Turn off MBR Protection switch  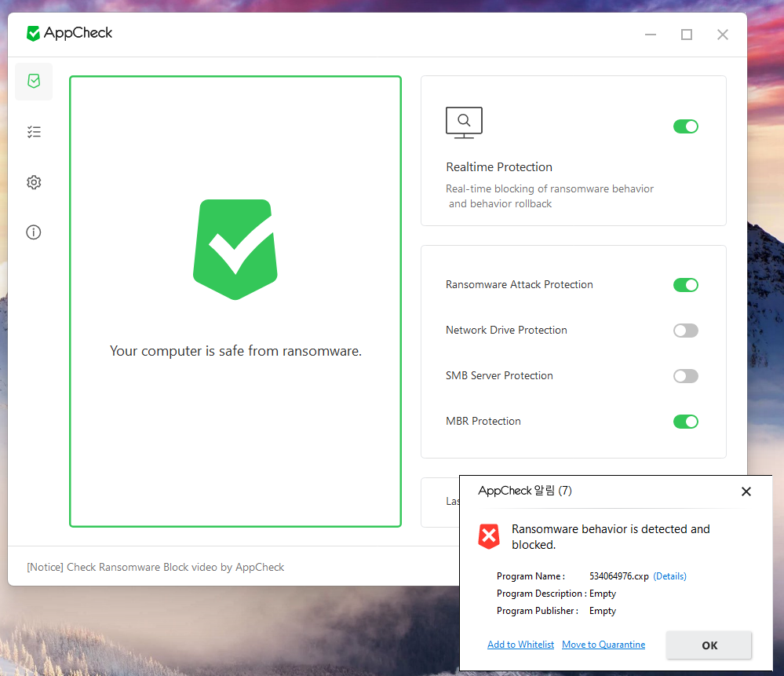pos(685,422)
